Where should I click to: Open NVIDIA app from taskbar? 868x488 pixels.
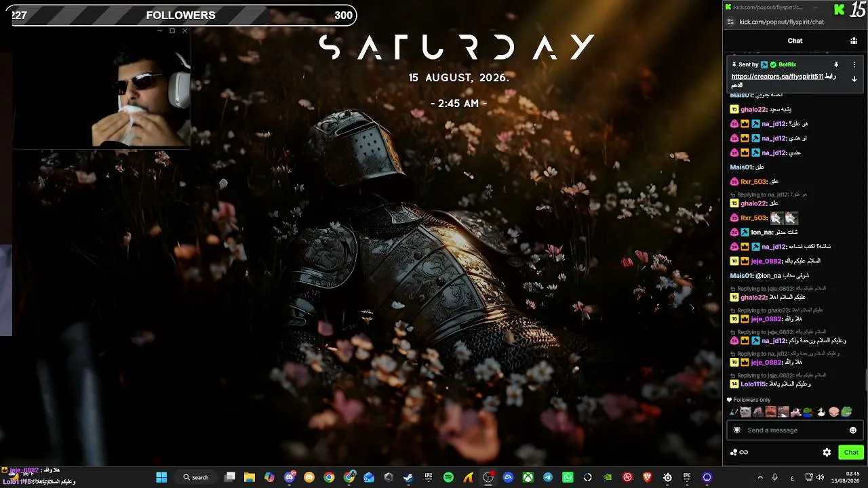pos(608,477)
